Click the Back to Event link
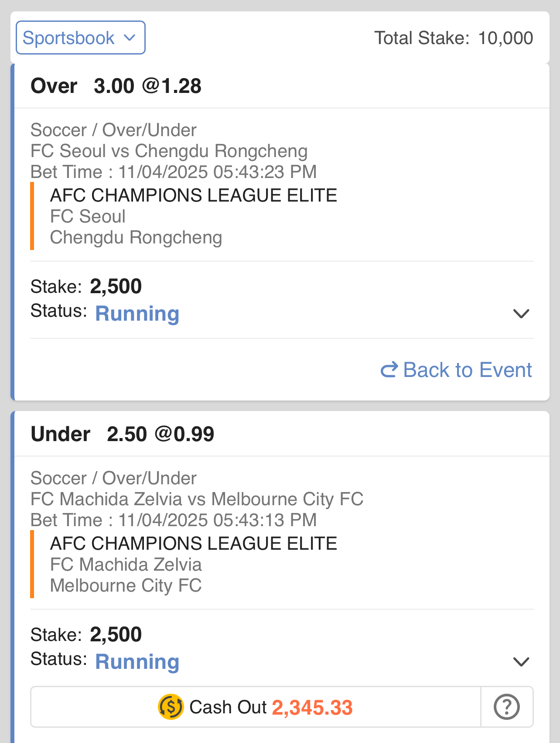The image size is (560, 743). (467, 370)
